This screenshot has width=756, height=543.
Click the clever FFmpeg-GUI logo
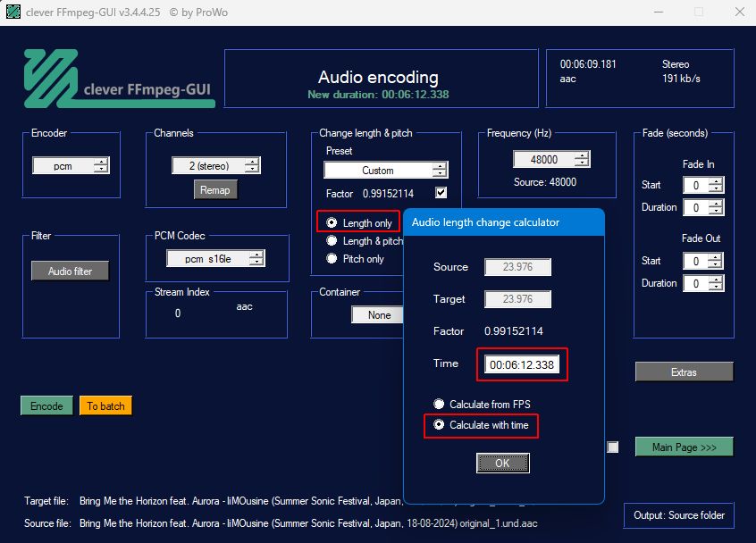[119, 79]
